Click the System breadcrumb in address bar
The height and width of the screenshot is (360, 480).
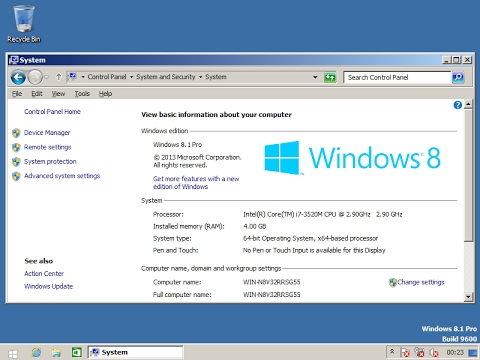coord(216,77)
